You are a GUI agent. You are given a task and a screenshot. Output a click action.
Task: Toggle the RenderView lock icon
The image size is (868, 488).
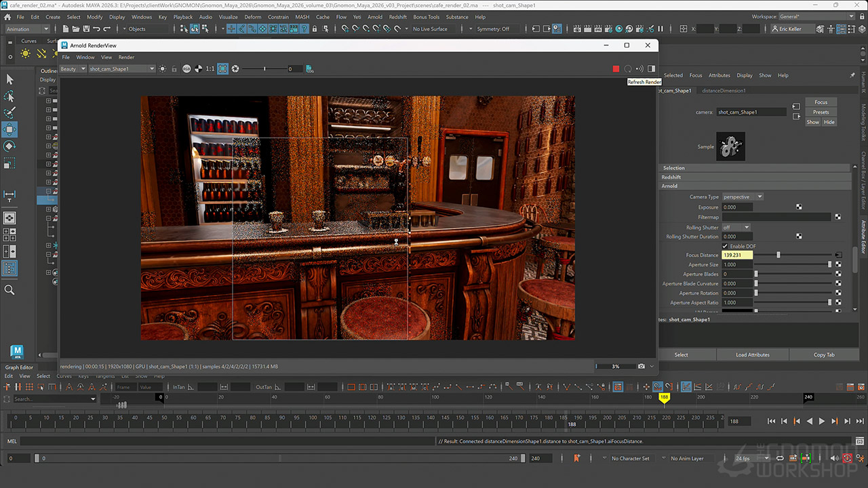click(174, 68)
